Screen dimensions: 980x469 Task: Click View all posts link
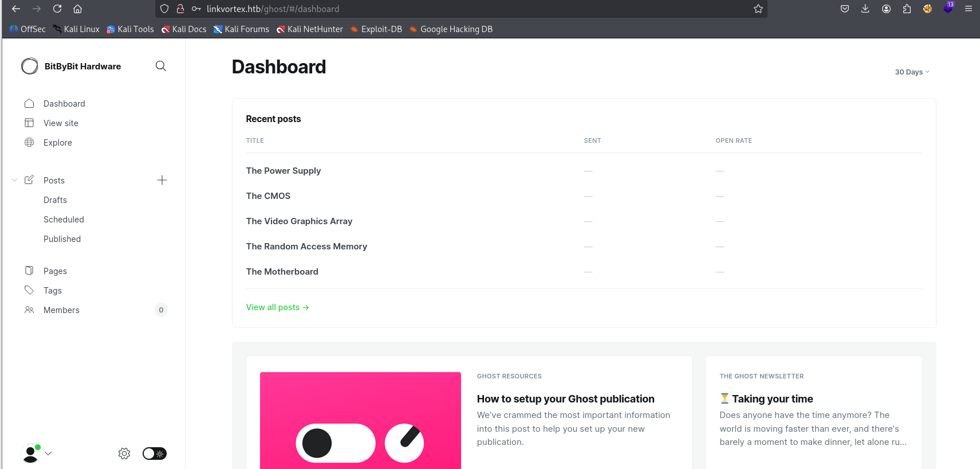(278, 307)
